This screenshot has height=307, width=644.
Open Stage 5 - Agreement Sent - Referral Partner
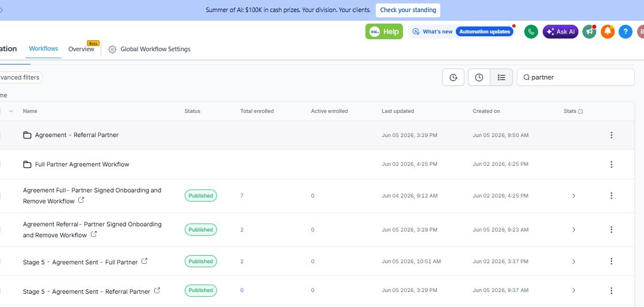click(87, 291)
